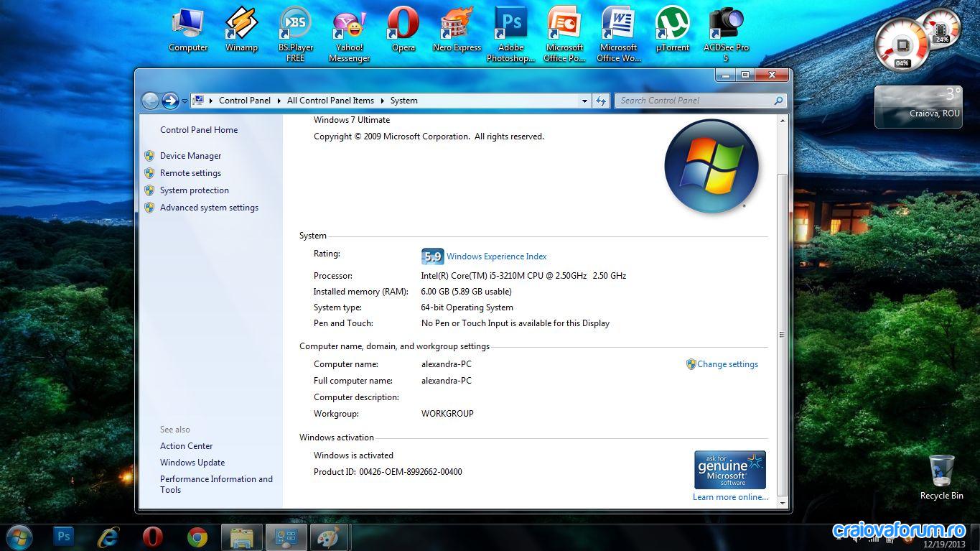Select the System breadcrumb item

point(403,101)
